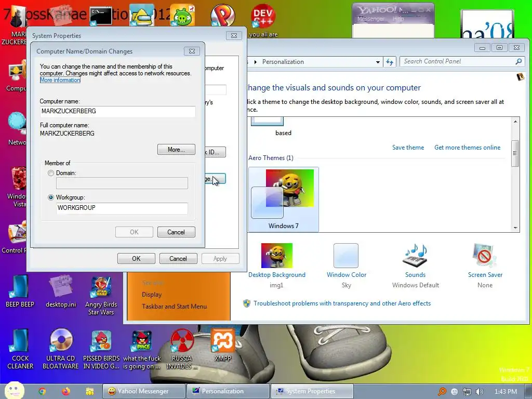Click the orange magnifier tray icon

pyautogui.click(x=442, y=392)
